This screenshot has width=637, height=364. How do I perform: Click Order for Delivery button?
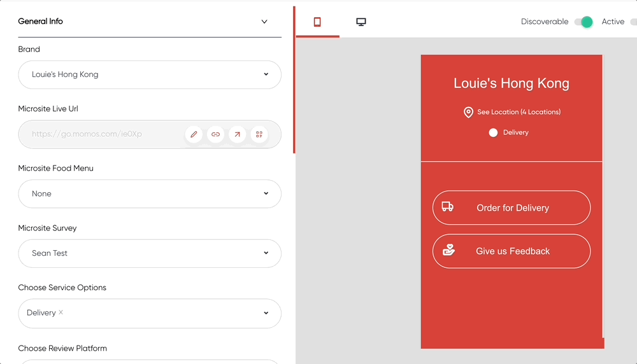[x=512, y=207]
